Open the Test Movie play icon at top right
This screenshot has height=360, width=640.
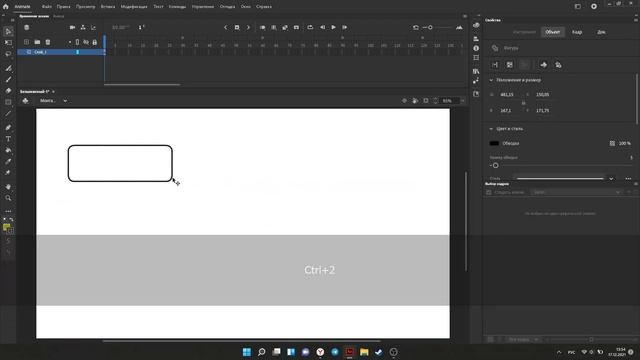pos(594,7)
